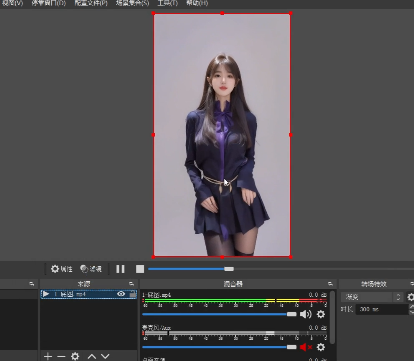Mute the mp4 audio track speaker
This screenshot has width=414, height=361.
coord(305,314)
